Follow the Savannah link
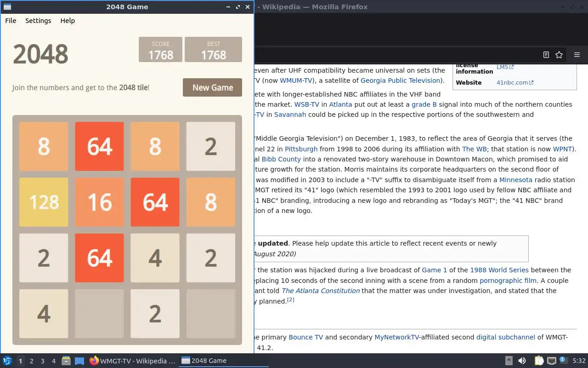This screenshot has width=588, height=368. click(x=290, y=115)
